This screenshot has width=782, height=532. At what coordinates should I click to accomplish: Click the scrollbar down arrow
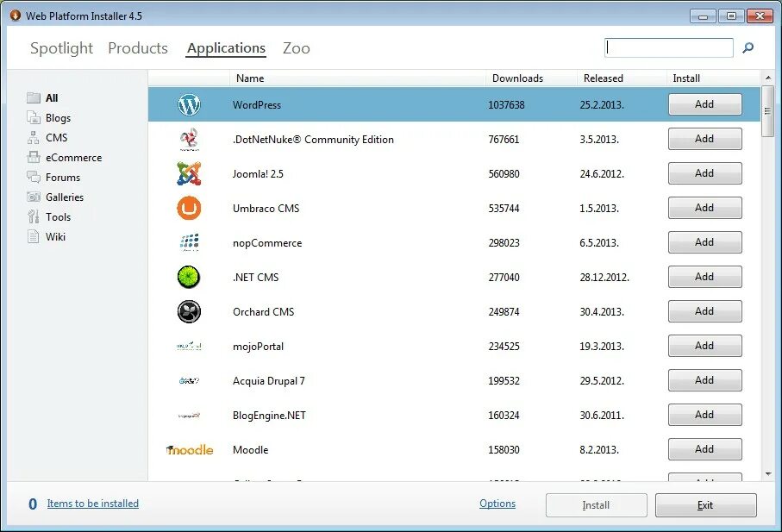768,474
